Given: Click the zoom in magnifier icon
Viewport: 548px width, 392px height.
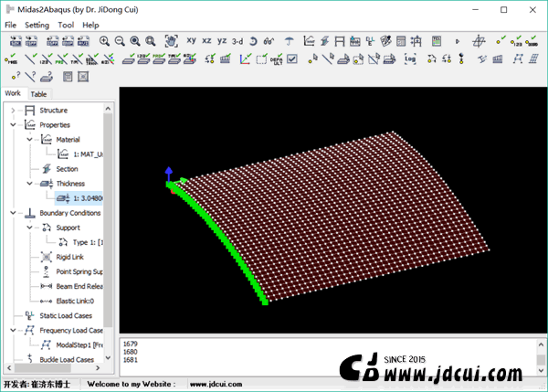Looking at the screenshot, I should [x=104, y=41].
